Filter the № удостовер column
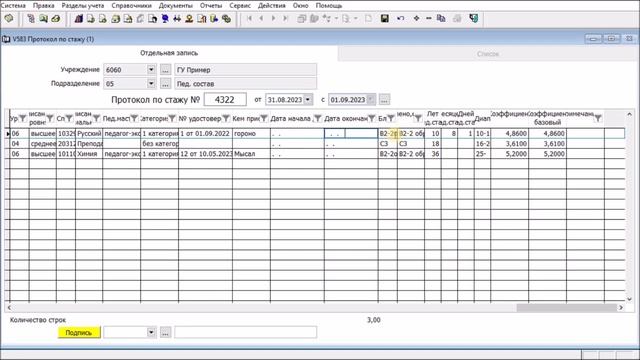 coord(226,118)
